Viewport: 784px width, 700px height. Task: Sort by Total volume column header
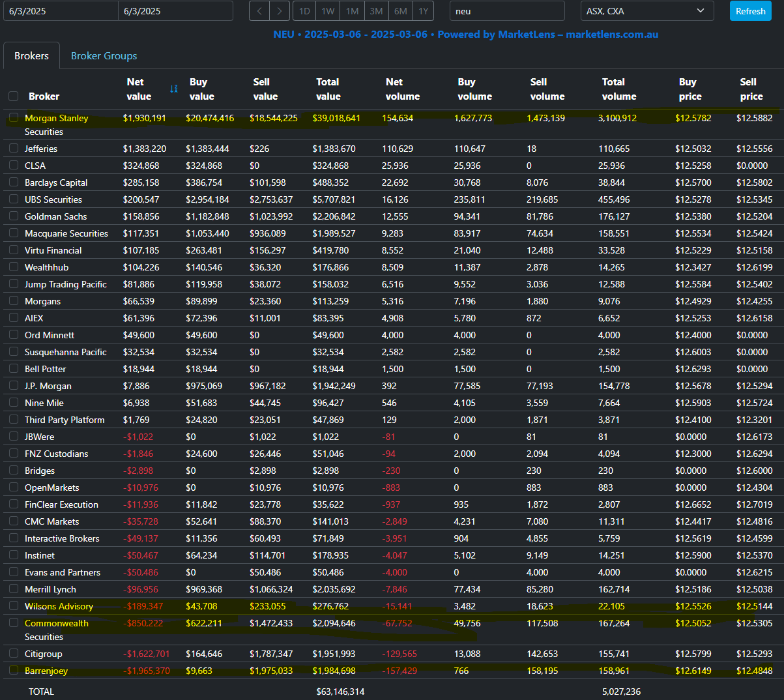619,89
